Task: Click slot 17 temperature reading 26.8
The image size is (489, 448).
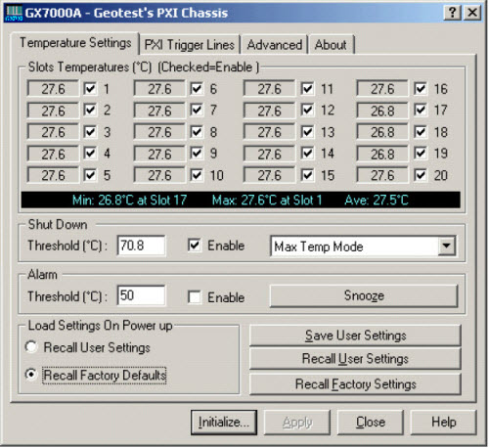Action: [x=382, y=111]
